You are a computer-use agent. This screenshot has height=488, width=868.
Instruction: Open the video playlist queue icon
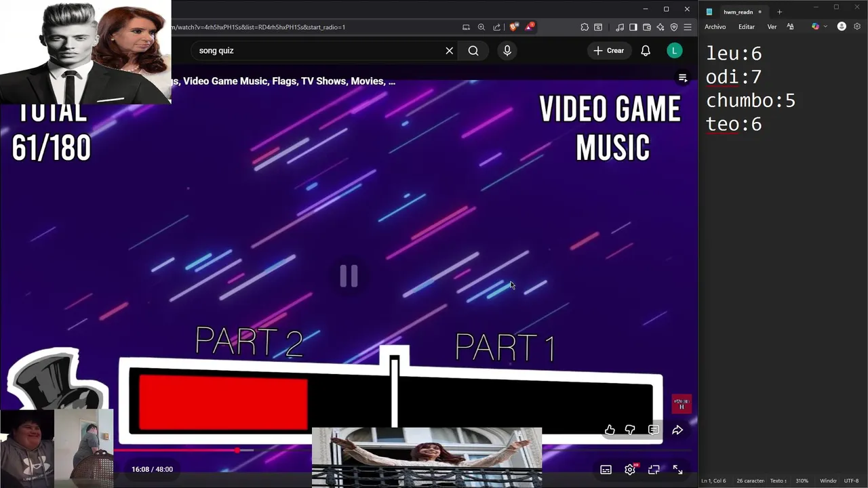coord(683,78)
